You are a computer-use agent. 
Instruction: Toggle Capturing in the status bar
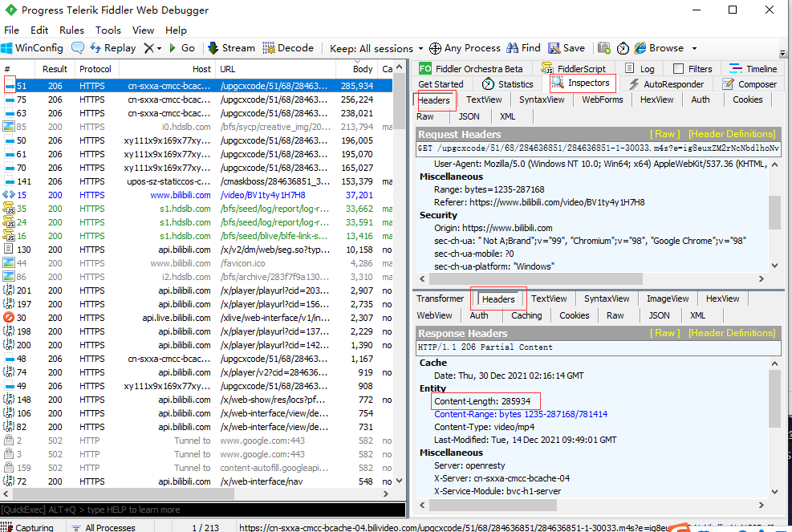coord(27,527)
